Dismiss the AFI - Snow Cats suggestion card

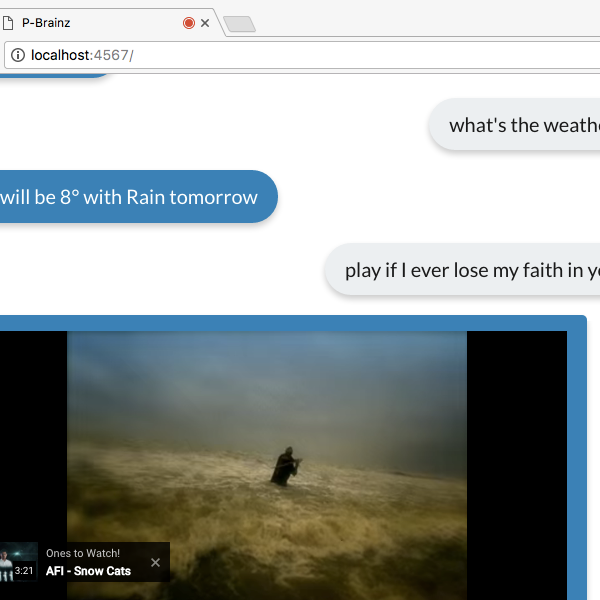tap(155, 563)
